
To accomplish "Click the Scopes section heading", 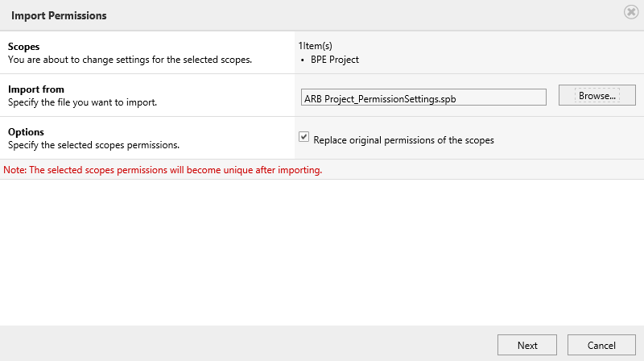I will click(24, 47).
